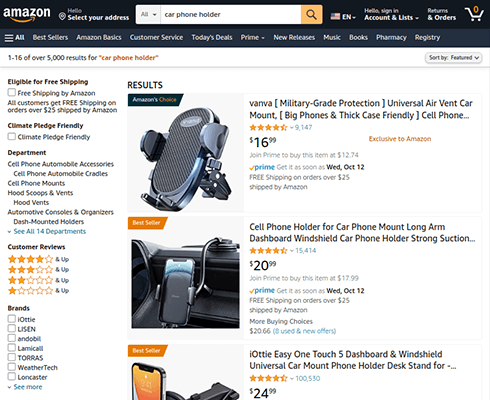
Task: Open the Sort by Featured dropdown
Action: point(453,58)
